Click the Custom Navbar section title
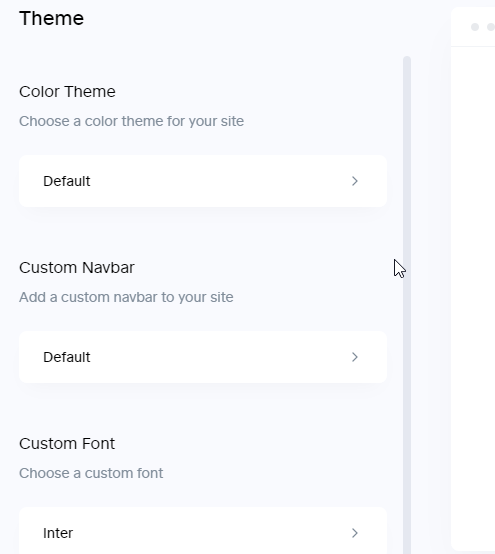 pos(77,268)
